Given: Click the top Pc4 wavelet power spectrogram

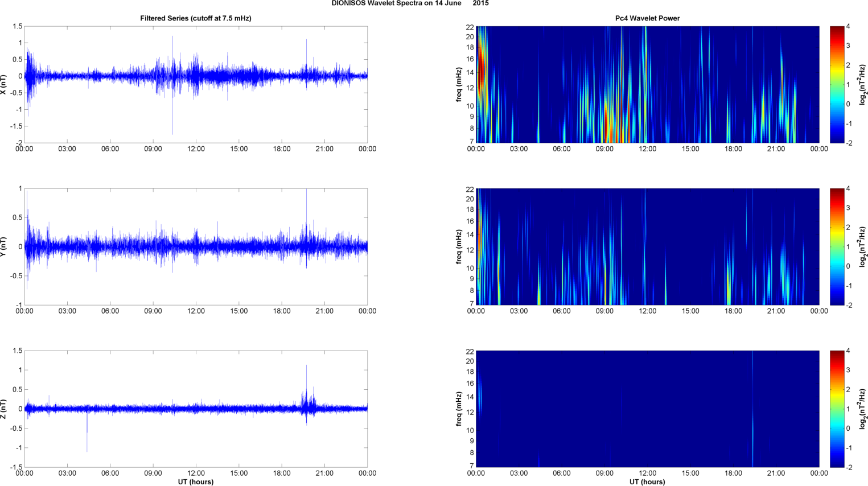Looking at the screenshot, I should 647,84.
